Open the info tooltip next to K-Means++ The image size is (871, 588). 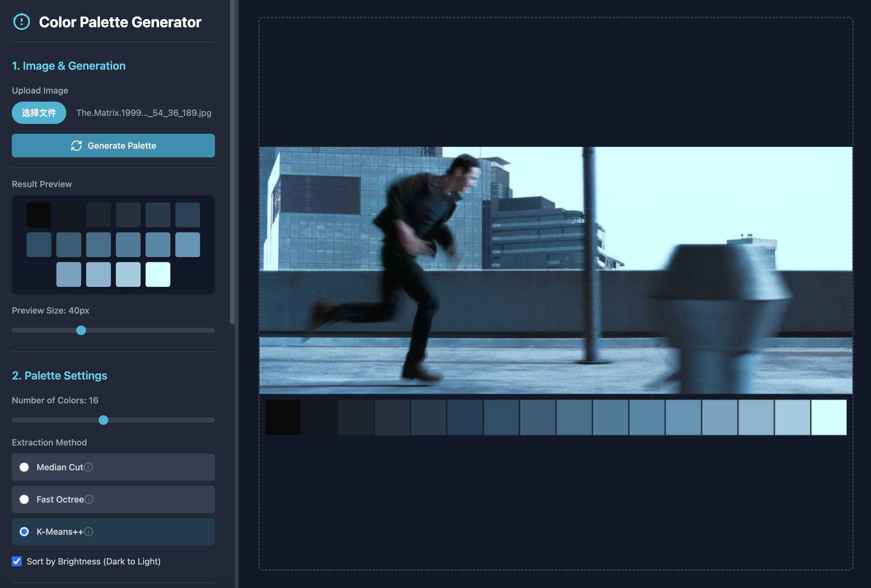tap(89, 532)
